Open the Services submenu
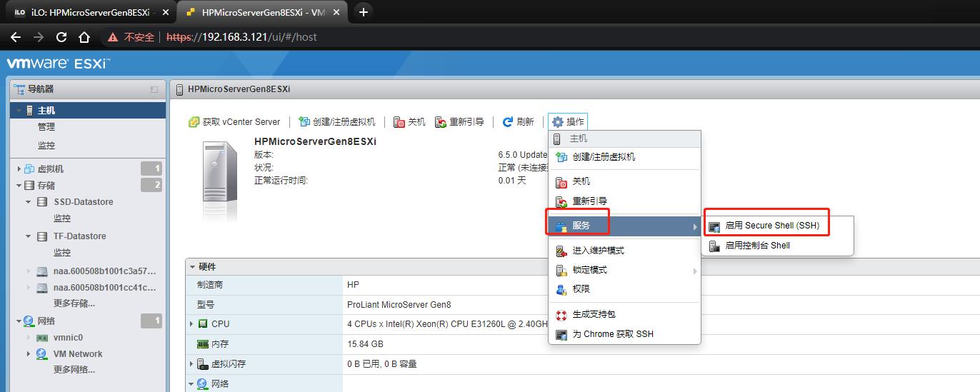Image resolution: width=980 pixels, height=392 pixels. point(624,226)
